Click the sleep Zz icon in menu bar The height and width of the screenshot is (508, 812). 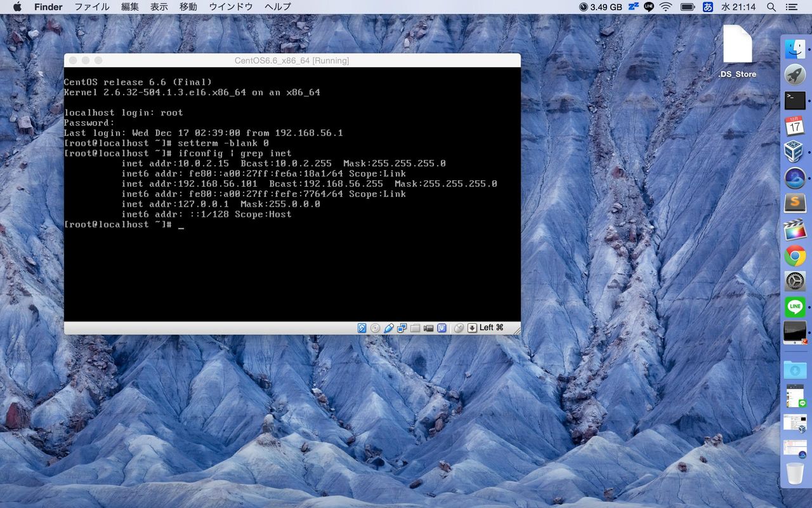tap(634, 7)
